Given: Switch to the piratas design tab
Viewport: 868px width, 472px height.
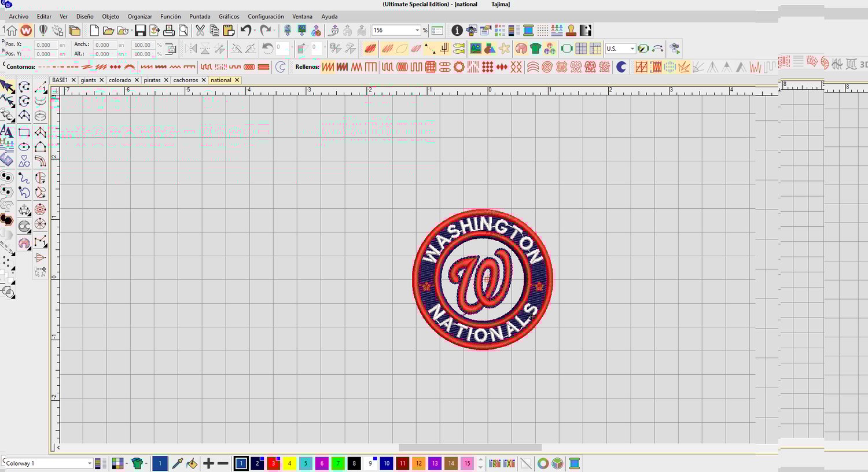Looking at the screenshot, I should tap(152, 80).
